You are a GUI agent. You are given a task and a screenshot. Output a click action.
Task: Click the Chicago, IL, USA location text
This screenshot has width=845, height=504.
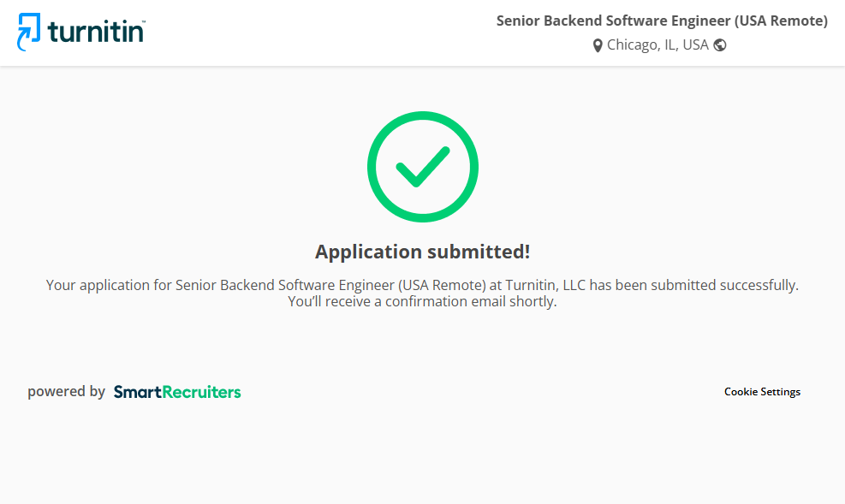[x=658, y=45]
